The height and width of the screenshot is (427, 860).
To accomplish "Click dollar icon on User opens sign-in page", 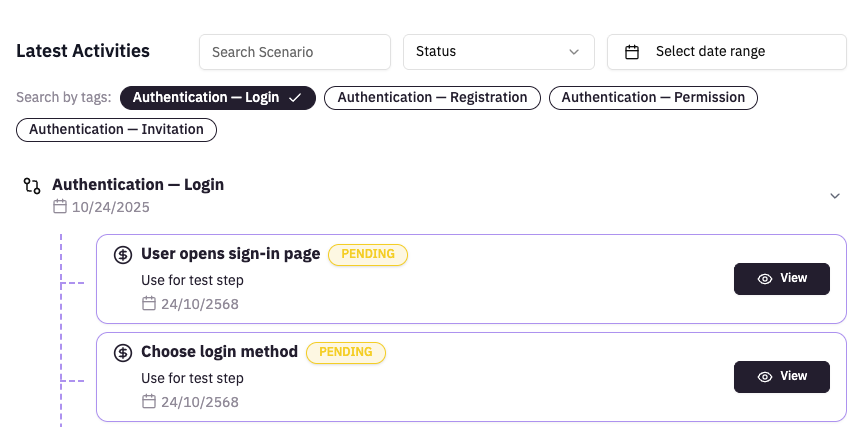I will (x=123, y=255).
